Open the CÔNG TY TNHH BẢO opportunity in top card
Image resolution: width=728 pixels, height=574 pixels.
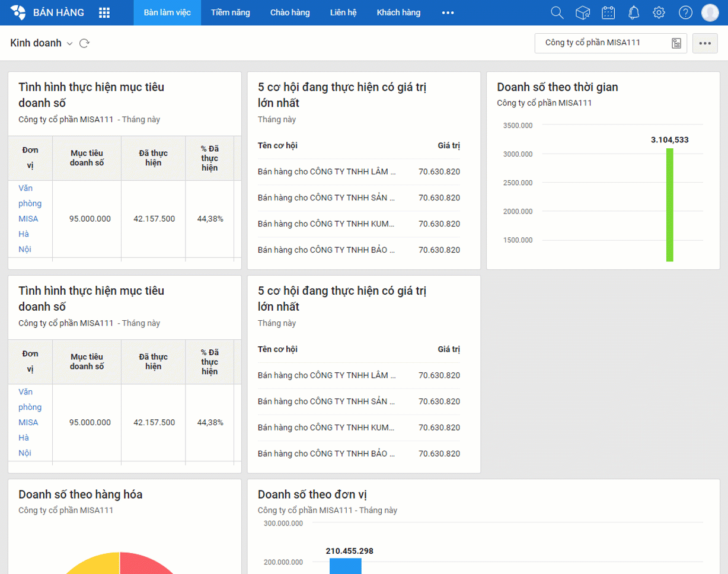click(327, 250)
